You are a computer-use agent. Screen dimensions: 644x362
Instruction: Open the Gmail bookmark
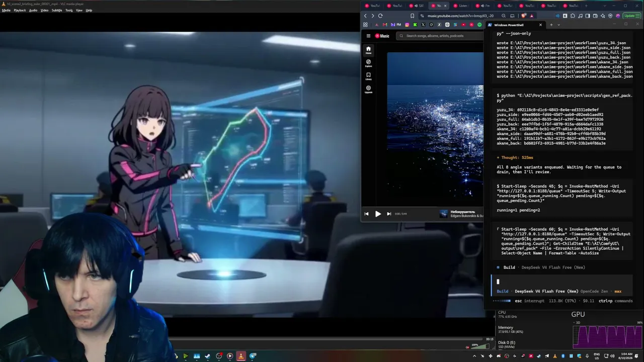[x=385, y=25]
